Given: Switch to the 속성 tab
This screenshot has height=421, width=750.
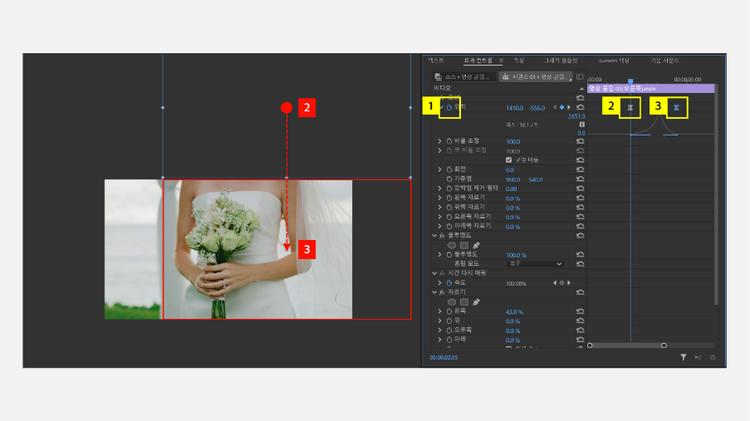Looking at the screenshot, I should tap(519, 61).
